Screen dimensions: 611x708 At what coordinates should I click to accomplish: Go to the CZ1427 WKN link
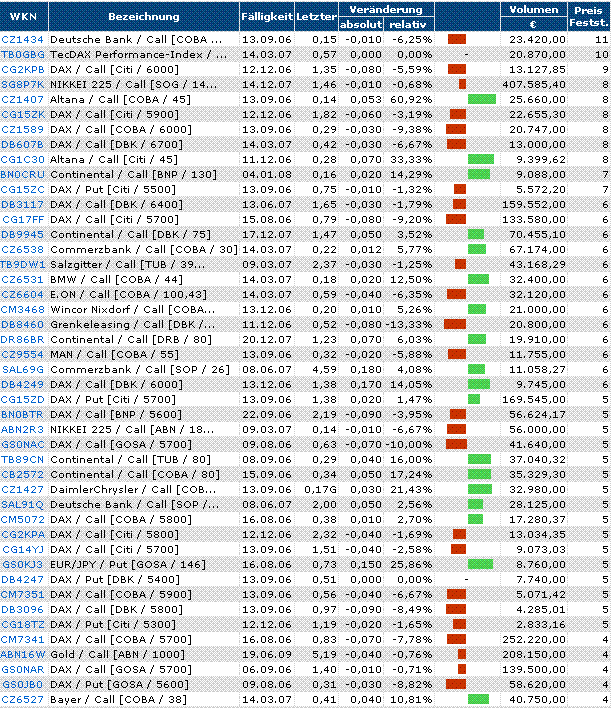[x=23, y=489]
